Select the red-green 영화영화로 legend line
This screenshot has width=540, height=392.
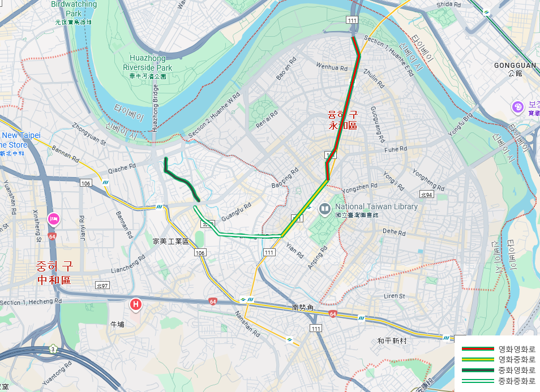(478, 349)
